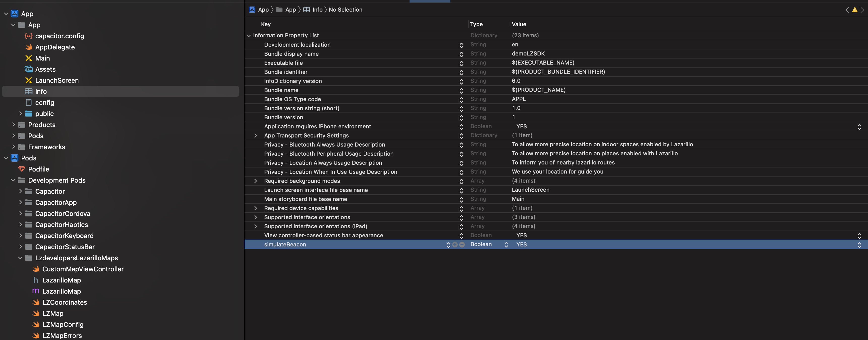Viewport: 868px width, 340px height.
Task: Expand App Transport Security Settings row
Action: click(256, 135)
